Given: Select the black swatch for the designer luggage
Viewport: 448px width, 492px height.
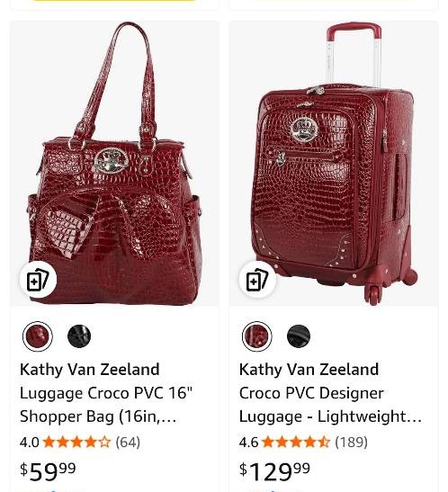Looking at the screenshot, I should coord(299,336).
